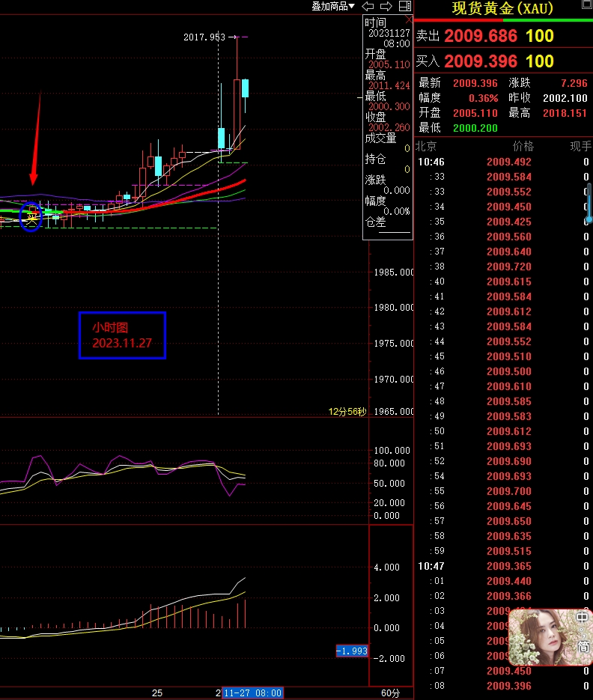Select the :36 tick row 2009.560
Viewport: 593px width, 700px height.
pos(503,237)
